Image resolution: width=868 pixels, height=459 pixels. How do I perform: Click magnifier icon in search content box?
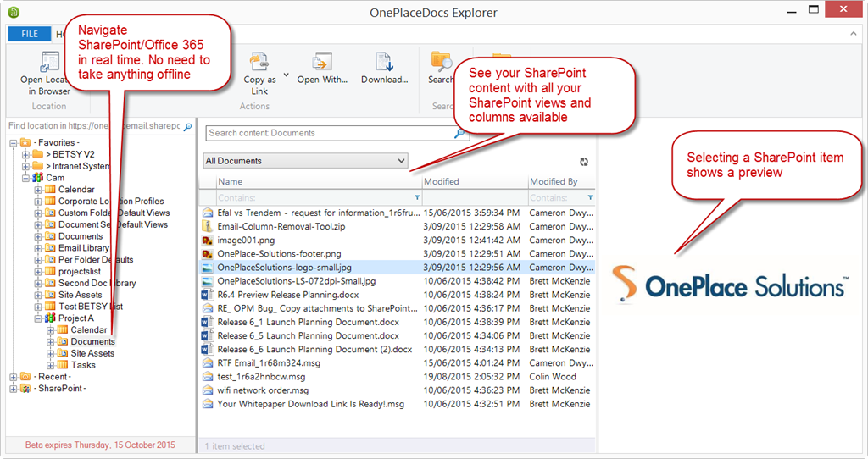click(459, 133)
